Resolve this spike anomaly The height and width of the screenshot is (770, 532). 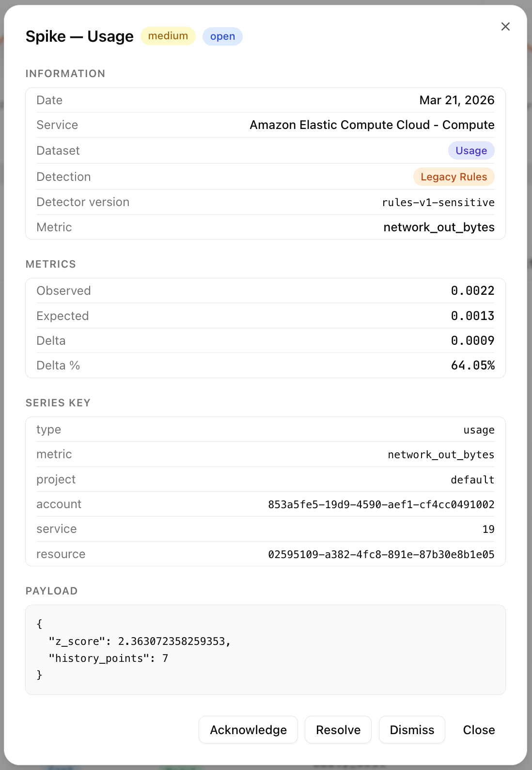[x=338, y=730]
